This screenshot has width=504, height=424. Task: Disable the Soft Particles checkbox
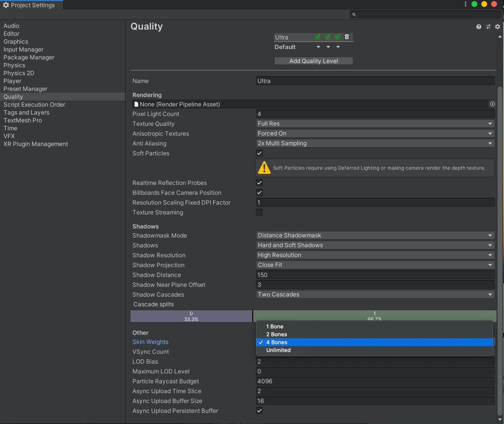point(259,153)
